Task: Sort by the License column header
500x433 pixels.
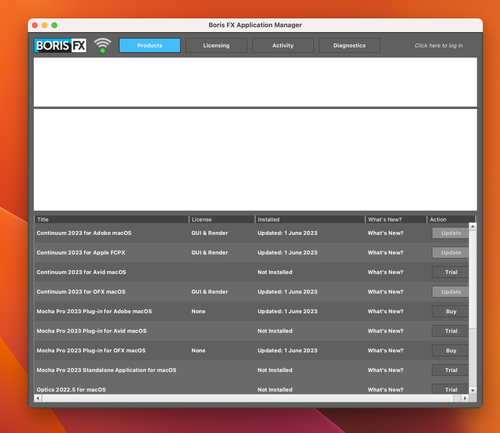Action: pyautogui.click(x=222, y=219)
